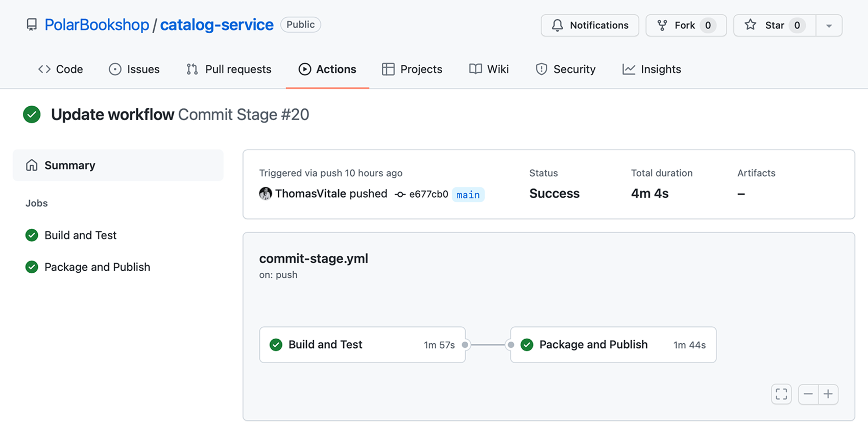
Task: Switch to the Issues tab
Action: tap(134, 69)
